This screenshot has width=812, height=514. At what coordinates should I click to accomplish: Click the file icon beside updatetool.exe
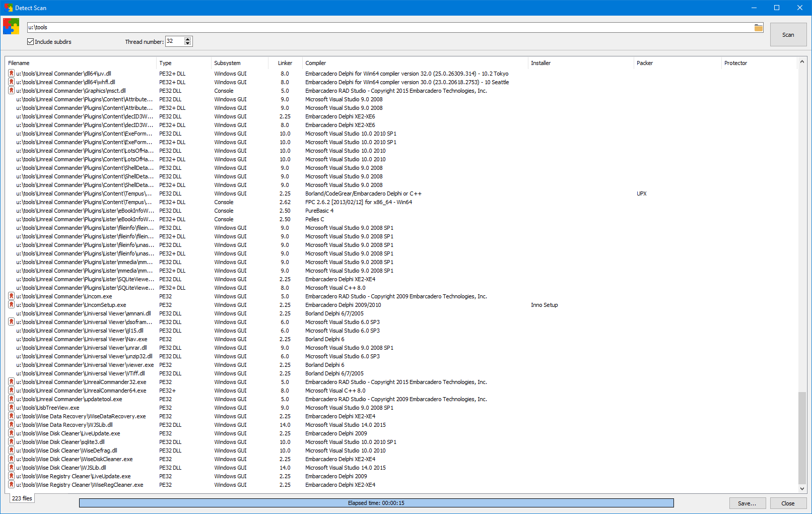(x=11, y=399)
